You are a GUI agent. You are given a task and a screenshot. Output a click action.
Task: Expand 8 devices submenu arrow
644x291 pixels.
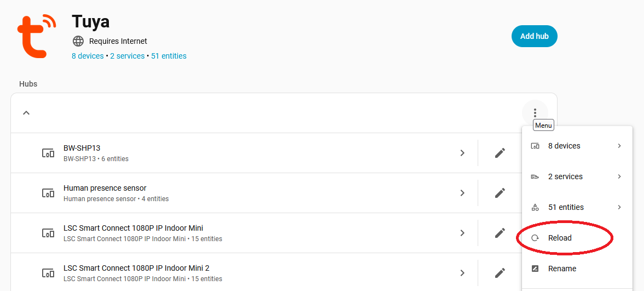619,146
